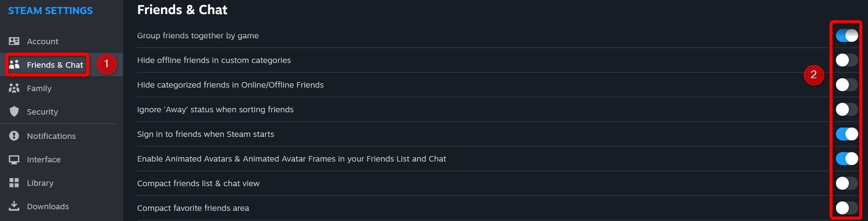Disable Group friends together by game

click(847, 36)
